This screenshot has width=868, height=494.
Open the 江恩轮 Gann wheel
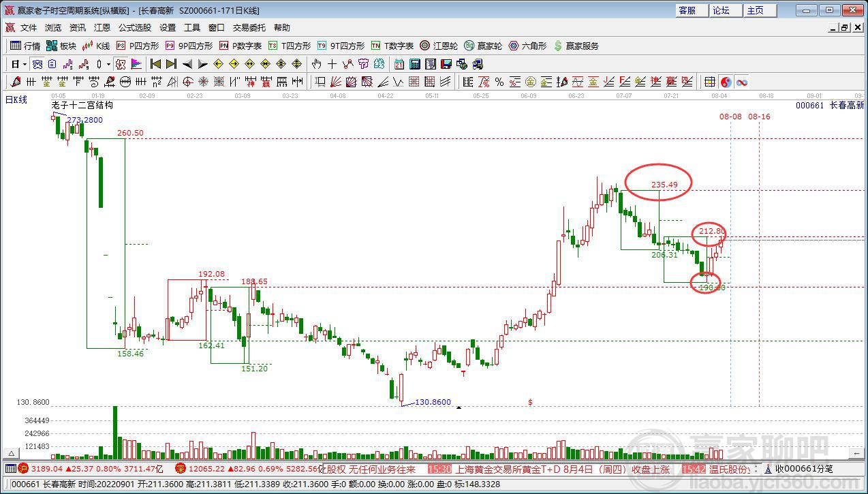(x=439, y=46)
